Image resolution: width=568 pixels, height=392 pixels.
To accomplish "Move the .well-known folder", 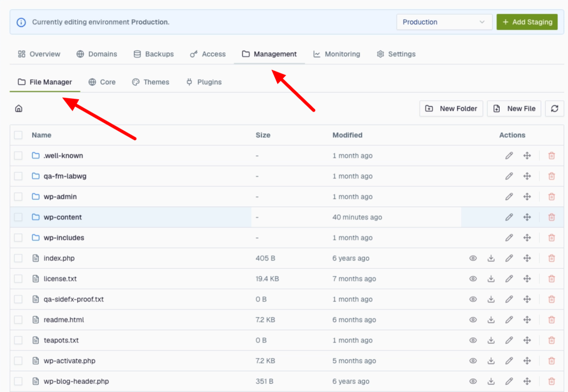I will (527, 156).
